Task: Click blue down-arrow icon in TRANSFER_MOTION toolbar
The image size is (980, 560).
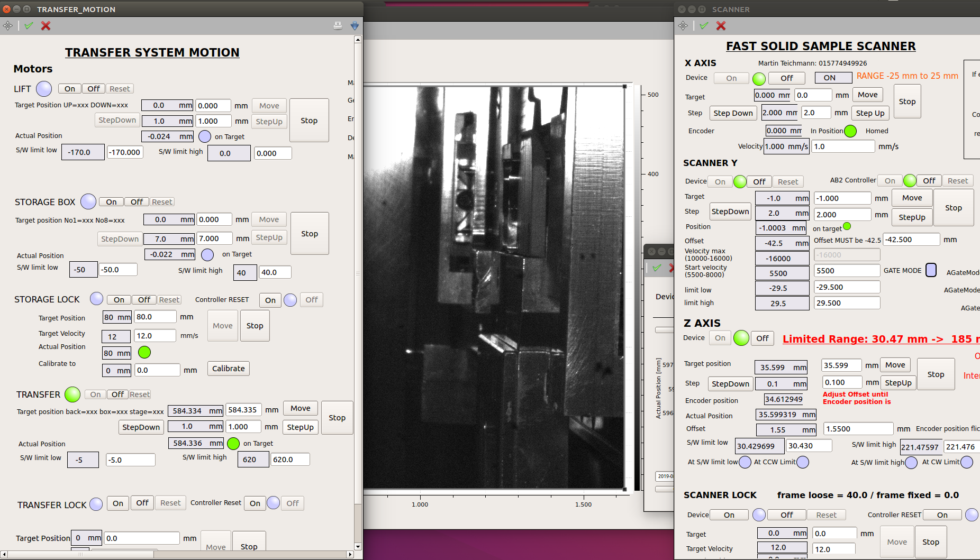Action: pyautogui.click(x=355, y=25)
